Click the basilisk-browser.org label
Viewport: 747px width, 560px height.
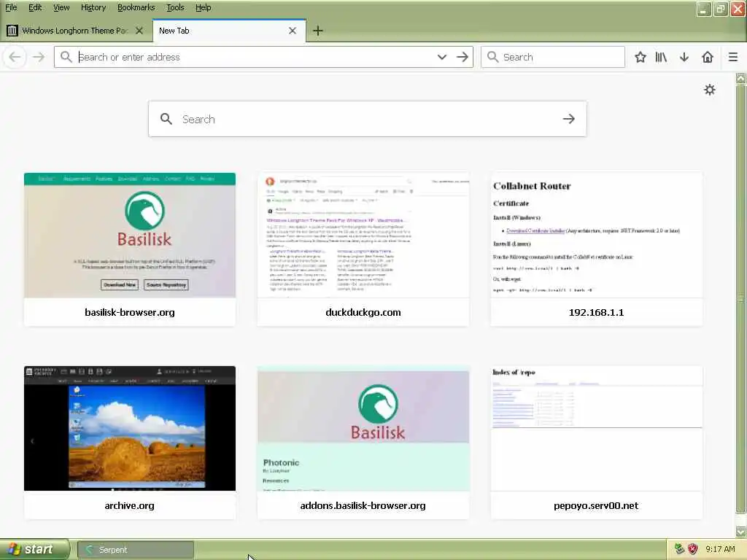point(130,312)
